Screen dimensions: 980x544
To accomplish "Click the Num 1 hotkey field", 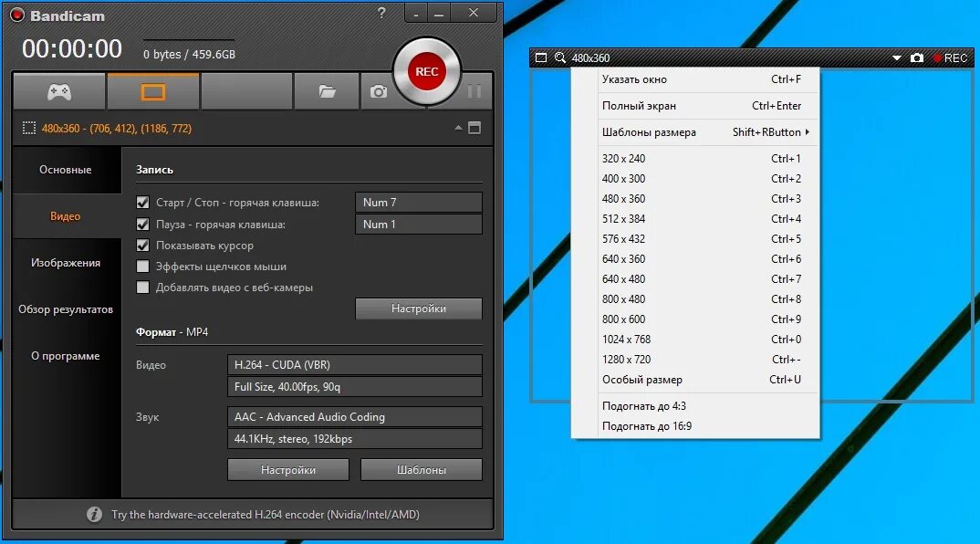I will 419,224.
